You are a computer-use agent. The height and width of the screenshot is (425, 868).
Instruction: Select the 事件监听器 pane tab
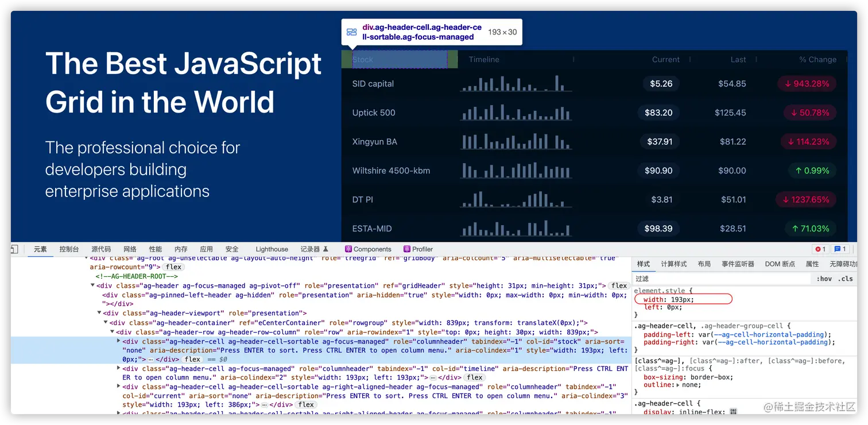point(738,264)
